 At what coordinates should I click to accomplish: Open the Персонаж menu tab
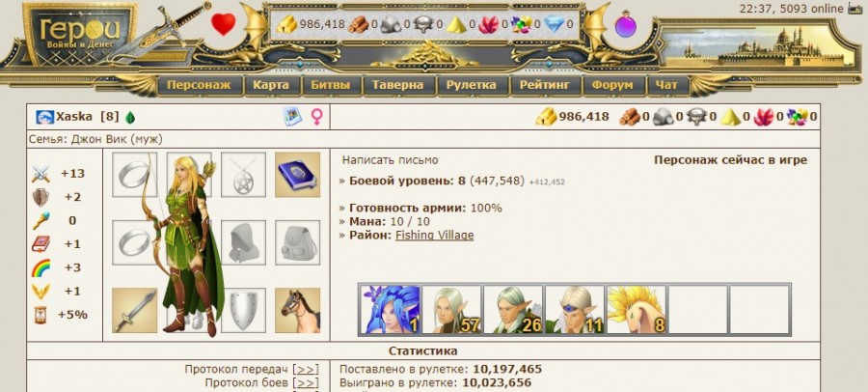(x=199, y=85)
